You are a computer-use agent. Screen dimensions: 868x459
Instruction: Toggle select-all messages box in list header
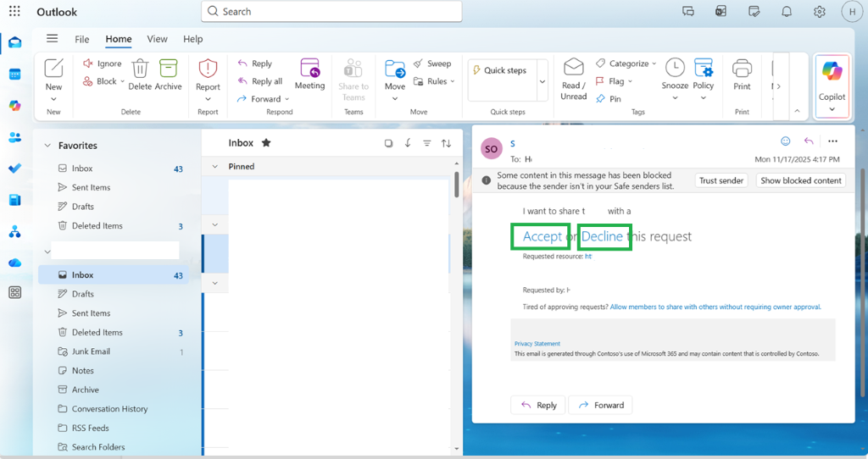(388, 143)
